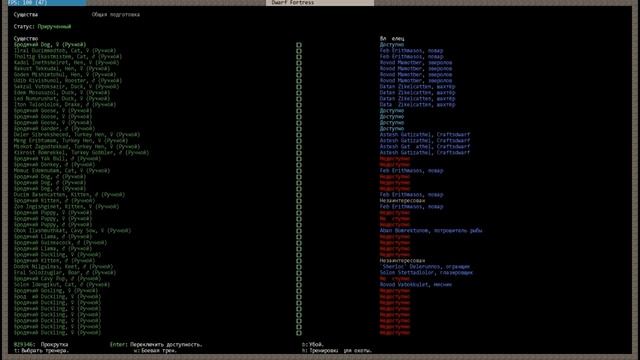This screenshot has width=640, height=360.
Task: Select the 'Бродячий Guineacock' row
Action: (x=60, y=243)
